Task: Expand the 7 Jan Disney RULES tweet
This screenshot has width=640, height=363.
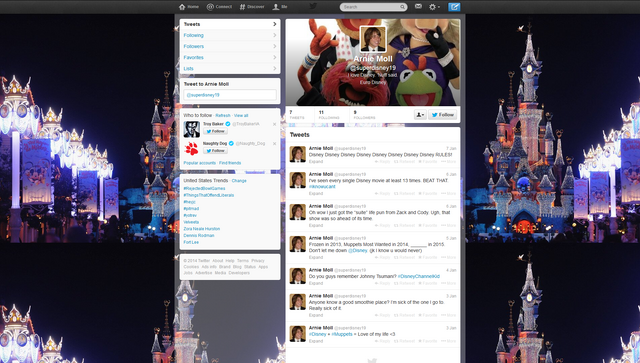Action: (x=316, y=162)
